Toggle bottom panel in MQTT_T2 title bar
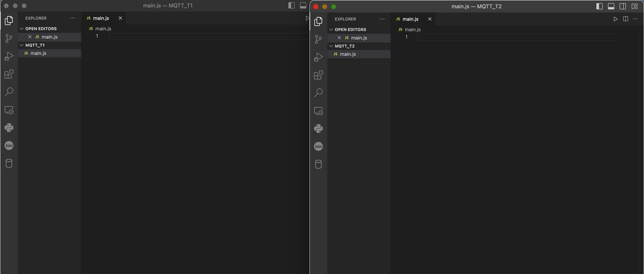The height and width of the screenshot is (274, 644). [x=611, y=7]
